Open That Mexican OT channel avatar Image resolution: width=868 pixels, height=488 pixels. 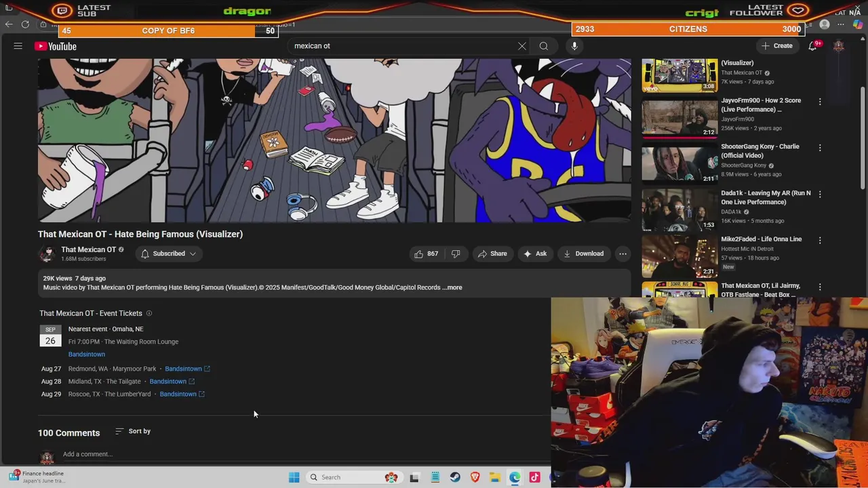point(47,253)
